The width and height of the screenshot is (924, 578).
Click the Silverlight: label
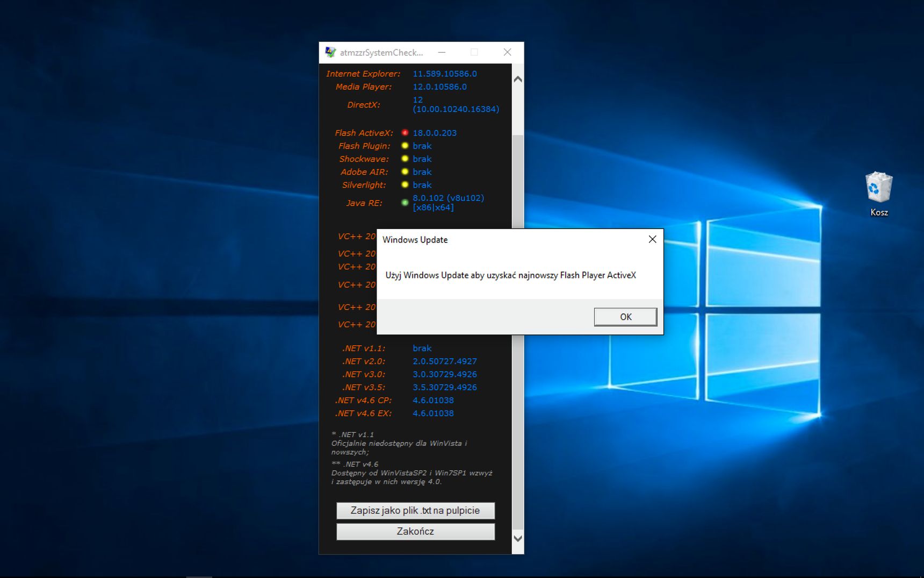click(x=364, y=184)
